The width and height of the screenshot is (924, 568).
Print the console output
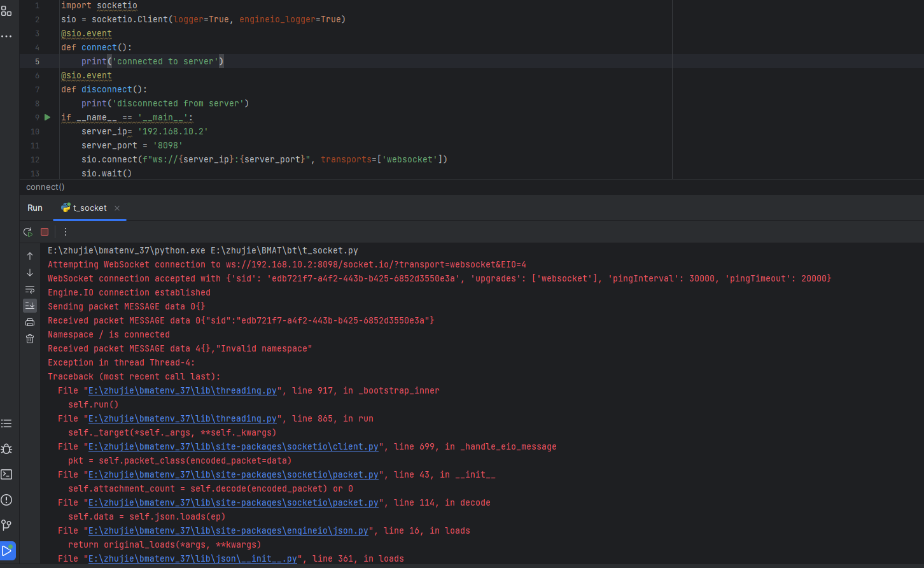tap(29, 322)
